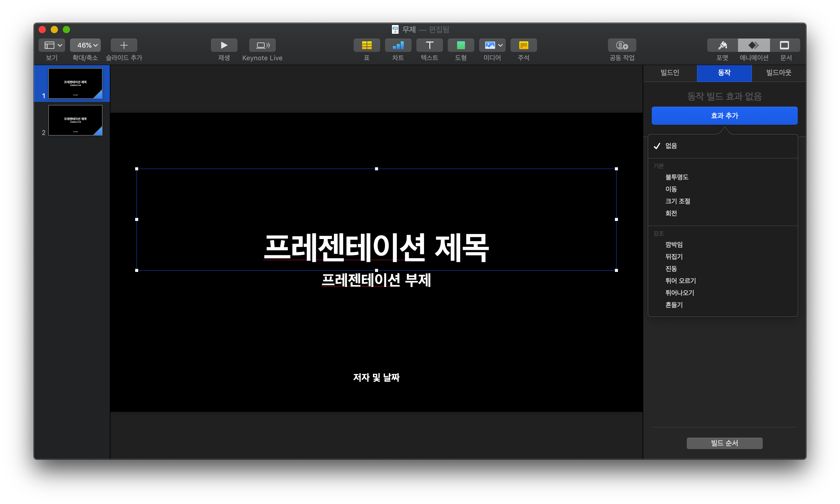Select slide 2 thumbnail in navigator

tap(75, 120)
